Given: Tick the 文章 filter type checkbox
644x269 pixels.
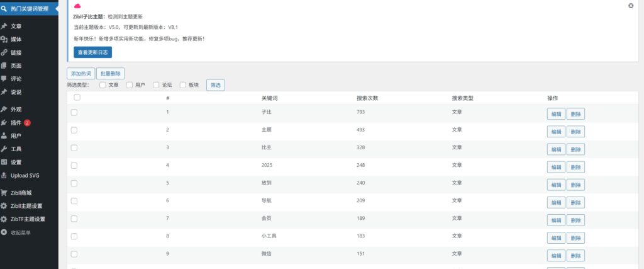Looking at the screenshot, I should point(103,84).
